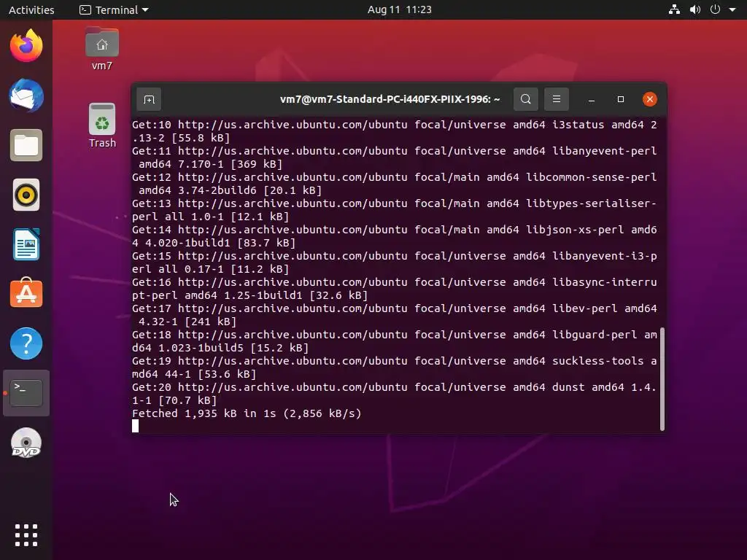Viewport: 747px width, 560px height.
Task: Click the terminal window title
Action: [x=390, y=99]
